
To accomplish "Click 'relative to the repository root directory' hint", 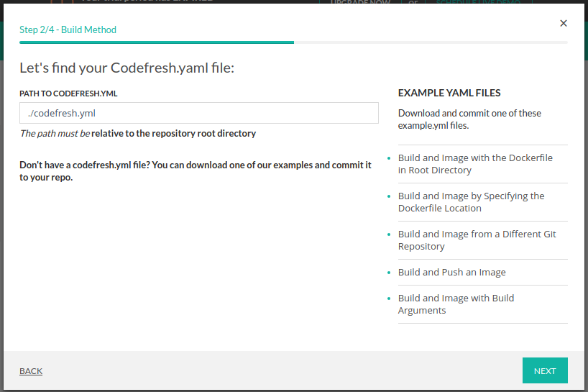I will [x=174, y=133].
